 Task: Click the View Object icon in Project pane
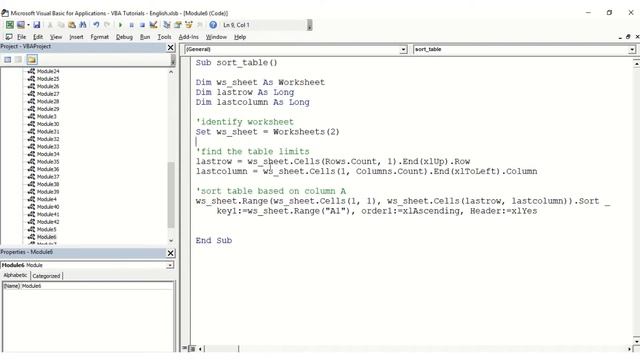pos(18,60)
